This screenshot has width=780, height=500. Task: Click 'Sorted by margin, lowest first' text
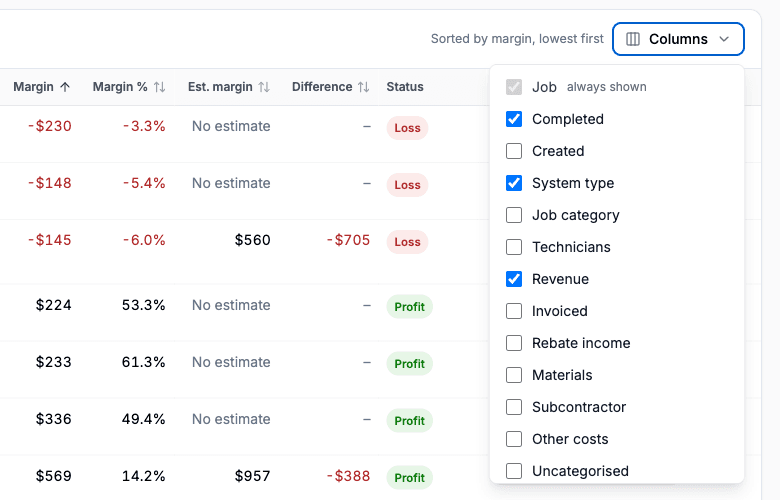(x=517, y=39)
